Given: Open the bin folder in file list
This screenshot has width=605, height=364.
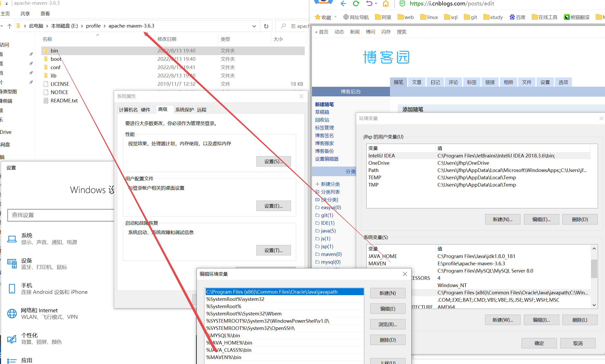Looking at the screenshot, I should point(54,51).
